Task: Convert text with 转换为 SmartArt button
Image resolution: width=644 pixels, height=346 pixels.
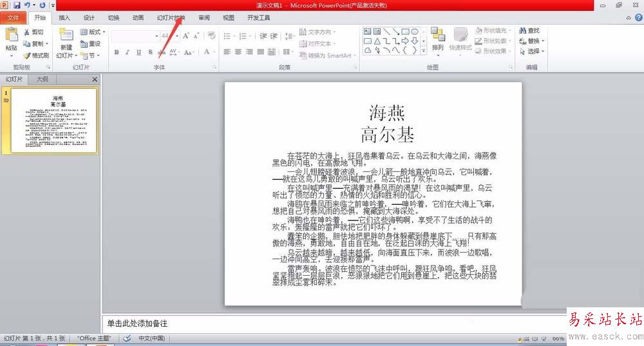Action: click(x=327, y=55)
